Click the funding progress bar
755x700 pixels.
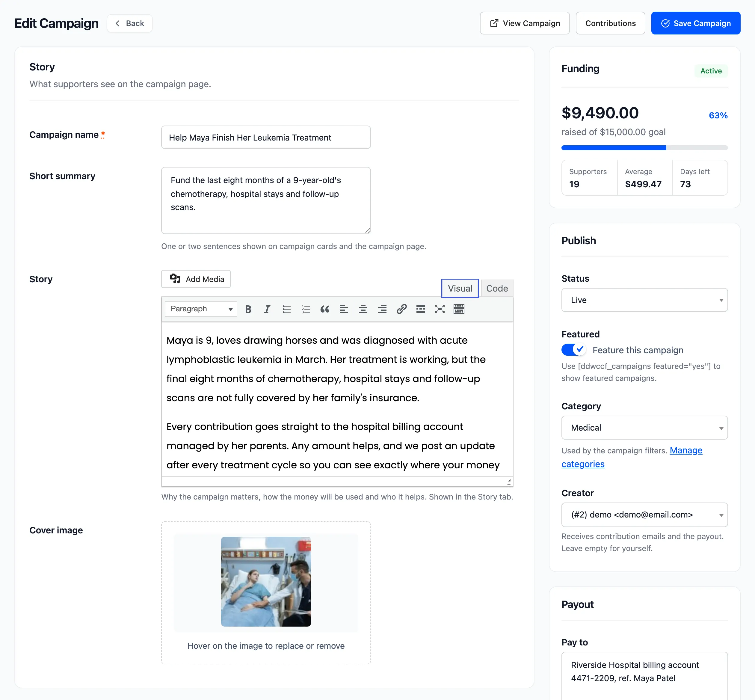(644, 148)
